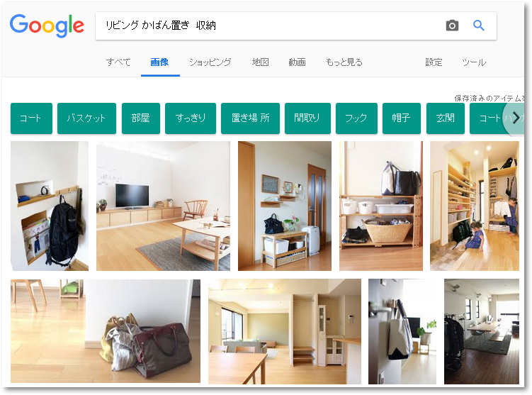This screenshot has height=395, width=532.
Task: Select the 置き場所 filter chip
Action: [250, 118]
